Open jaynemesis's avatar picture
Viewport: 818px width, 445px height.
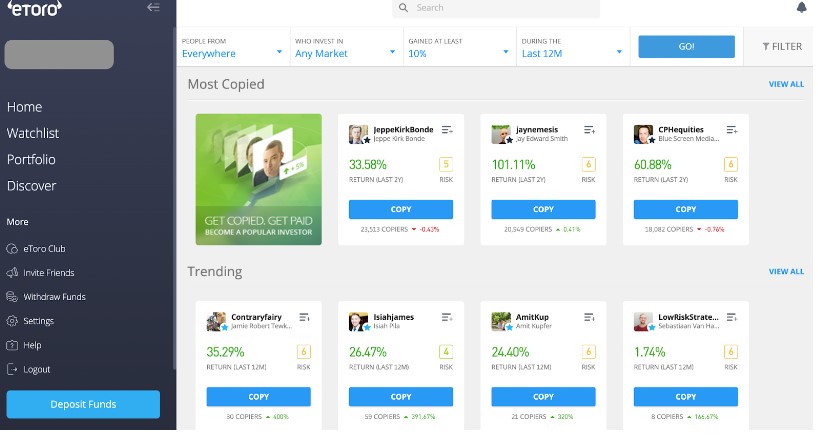tap(501, 134)
